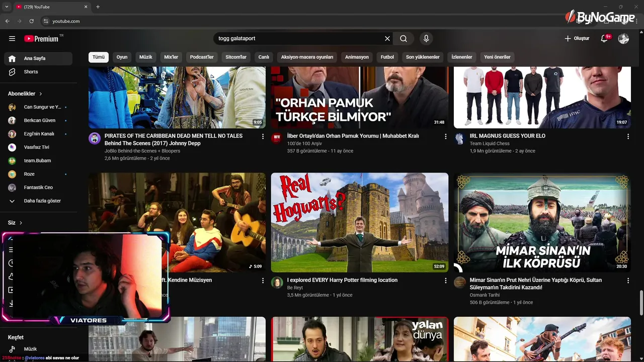
Task: Play Pirates of the Caribbean thumbnail
Action: 177,98
